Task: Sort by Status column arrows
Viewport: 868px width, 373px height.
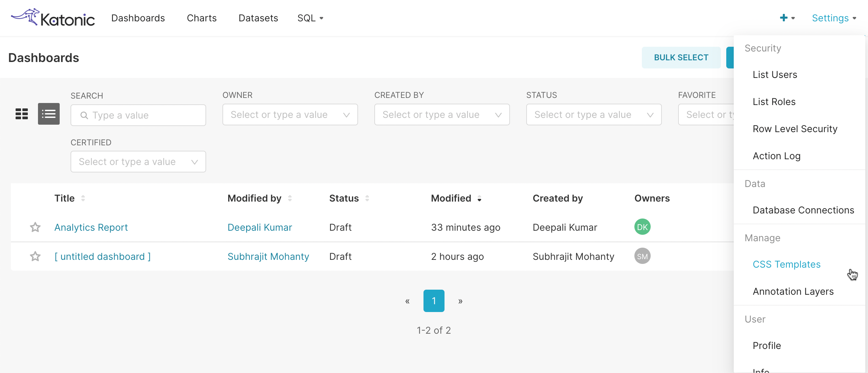Action: (367, 198)
